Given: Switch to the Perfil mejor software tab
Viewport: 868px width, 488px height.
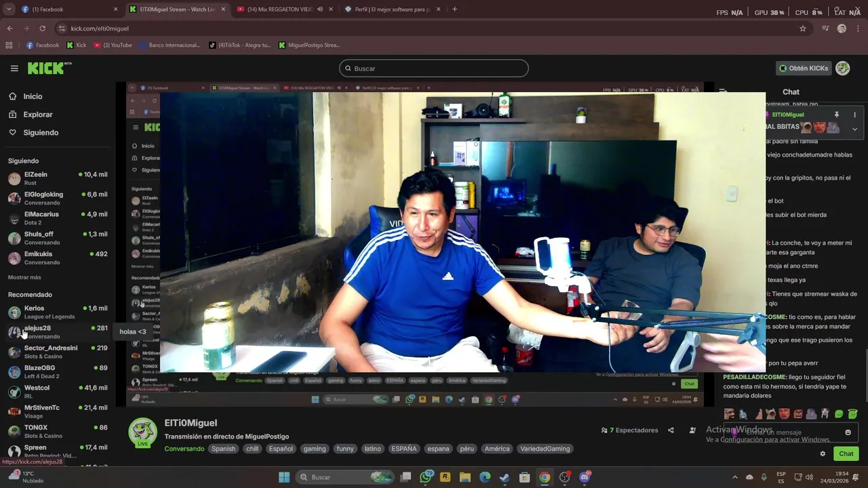Looking at the screenshot, I should click(x=392, y=9).
